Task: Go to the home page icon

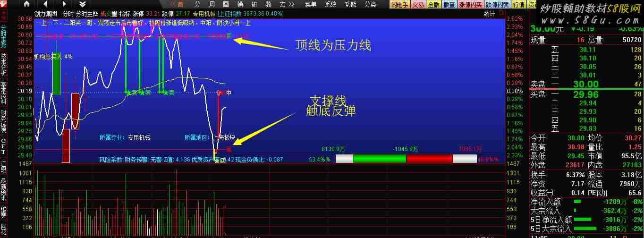Action: tap(27, 4)
